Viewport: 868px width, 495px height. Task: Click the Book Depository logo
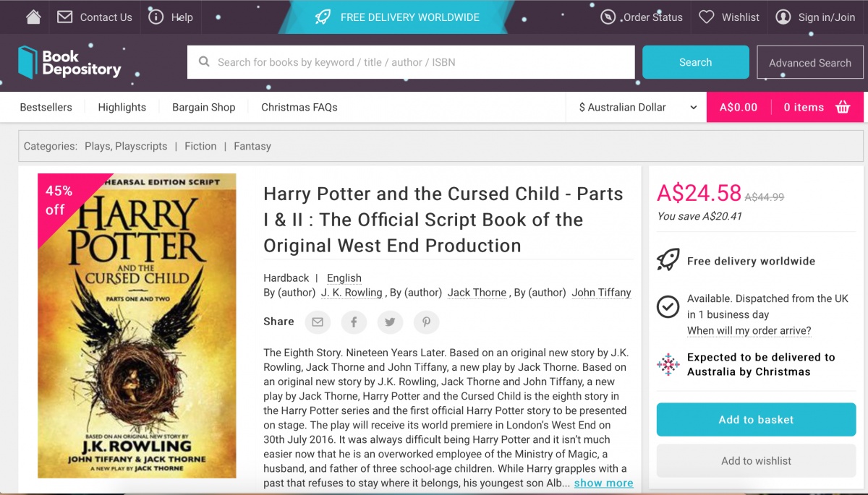click(69, 63)
